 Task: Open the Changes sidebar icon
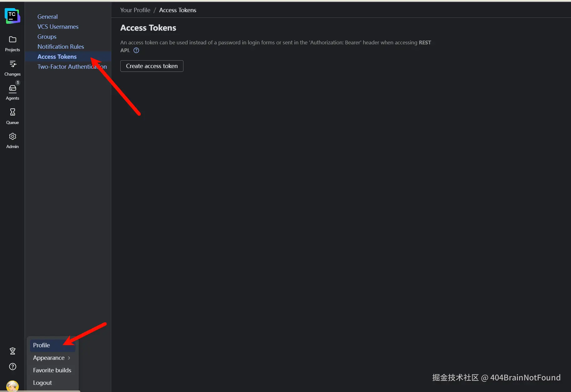(x=13, y=64)
